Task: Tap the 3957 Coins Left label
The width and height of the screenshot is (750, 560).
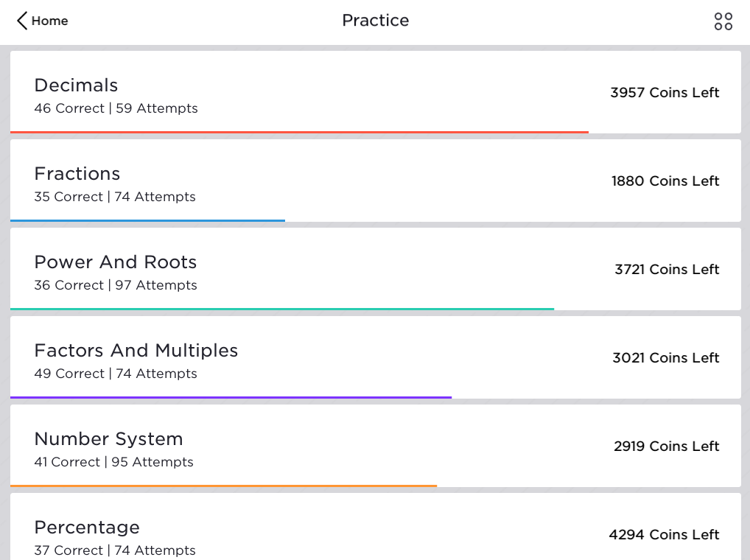Action: pyautogui.click(x=665, y=92)
